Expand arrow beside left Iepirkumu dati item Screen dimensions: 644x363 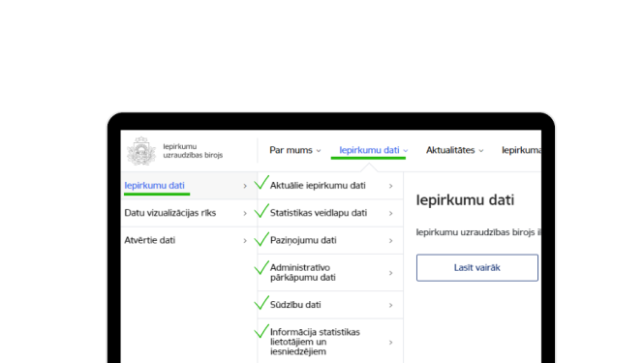click(x=245, y=187)
